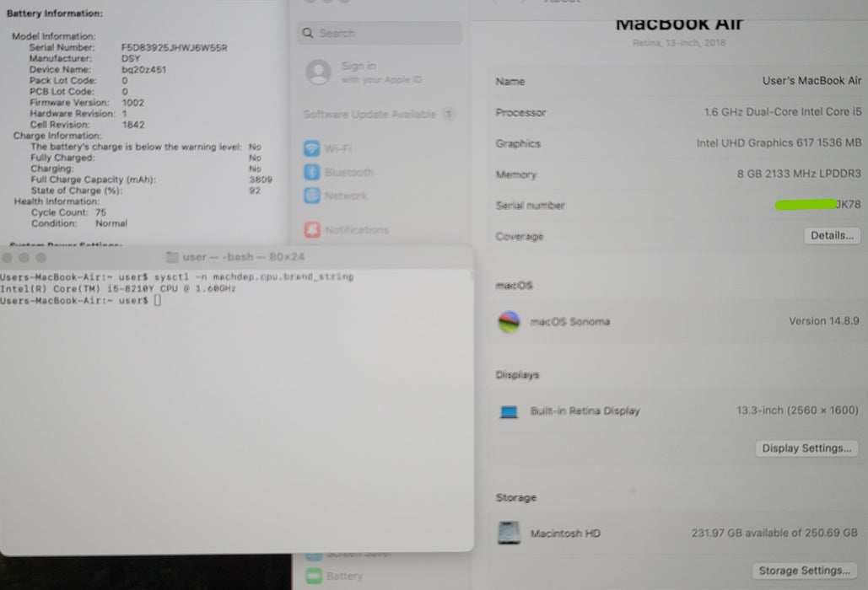This screenshot has height=590, width=868.
Task: Click the Health Information heading
Action: (57, 201)
